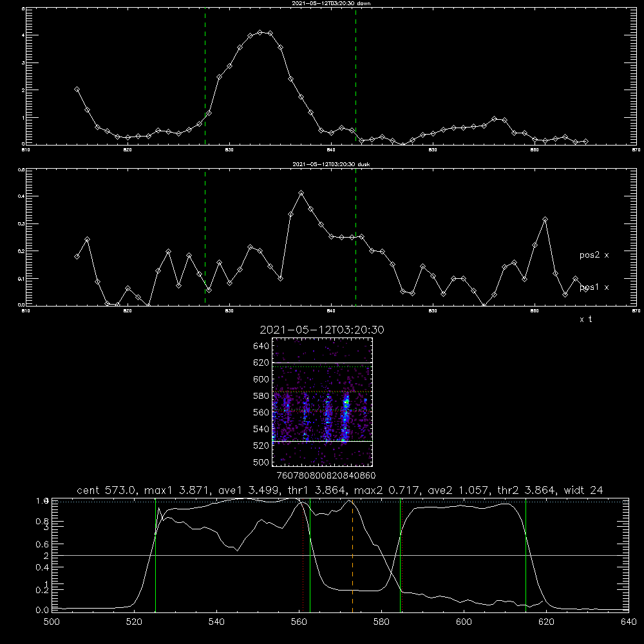Select the green vertical line near 525 in bottom plot

pyautogui.click(x=156, y=554)
